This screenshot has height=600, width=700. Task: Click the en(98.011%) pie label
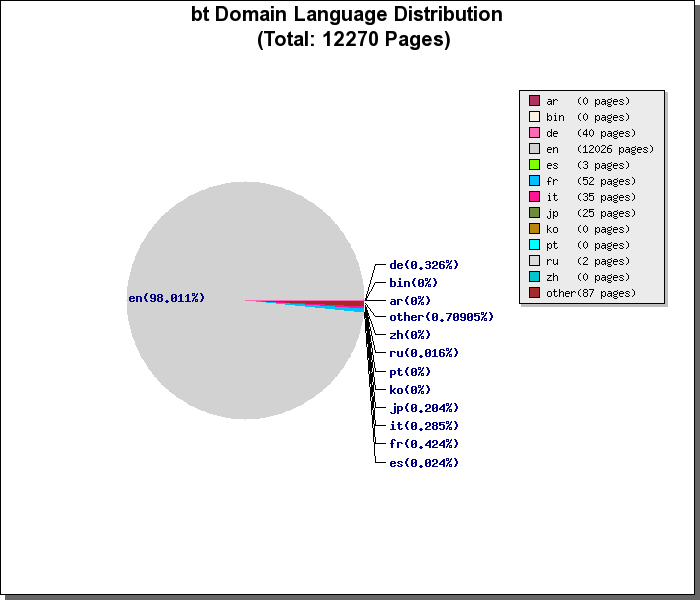167,298
